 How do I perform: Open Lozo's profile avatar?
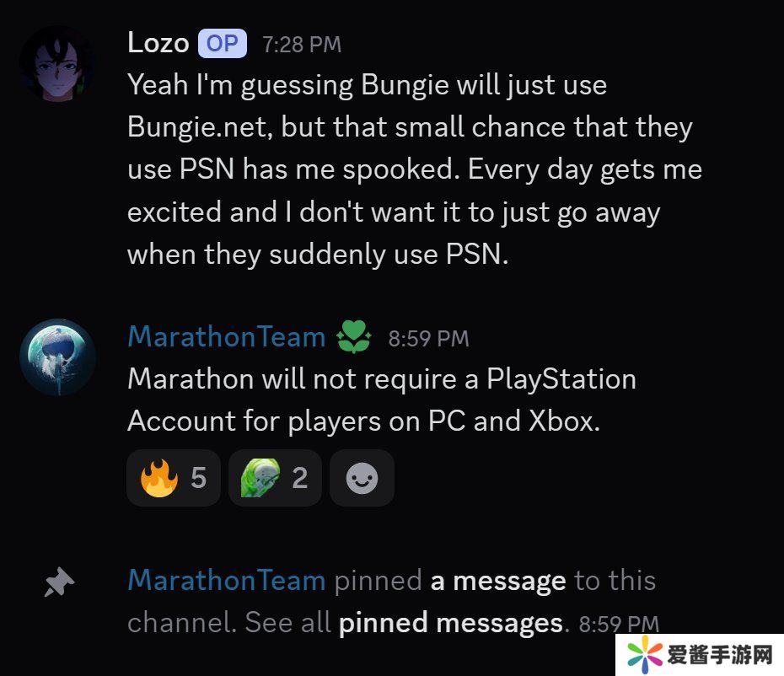pyautogui.click(x=57, y=63)
